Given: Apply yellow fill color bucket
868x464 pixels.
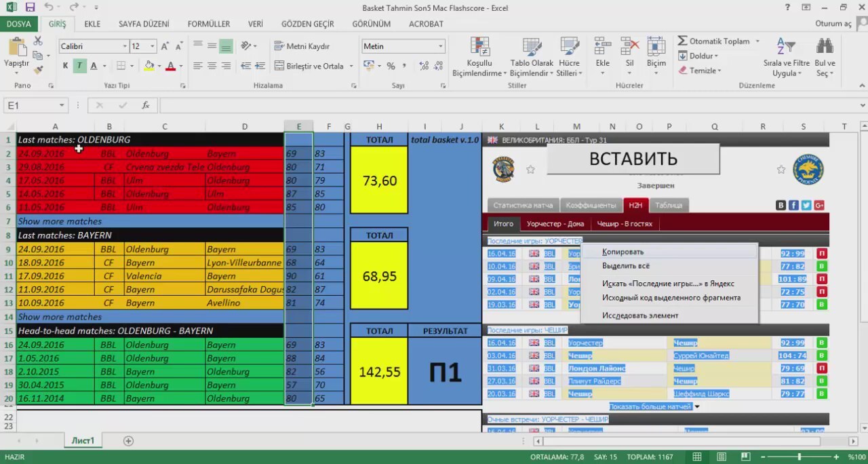Looking at the screenshot, I should click(x=149, y=66).
